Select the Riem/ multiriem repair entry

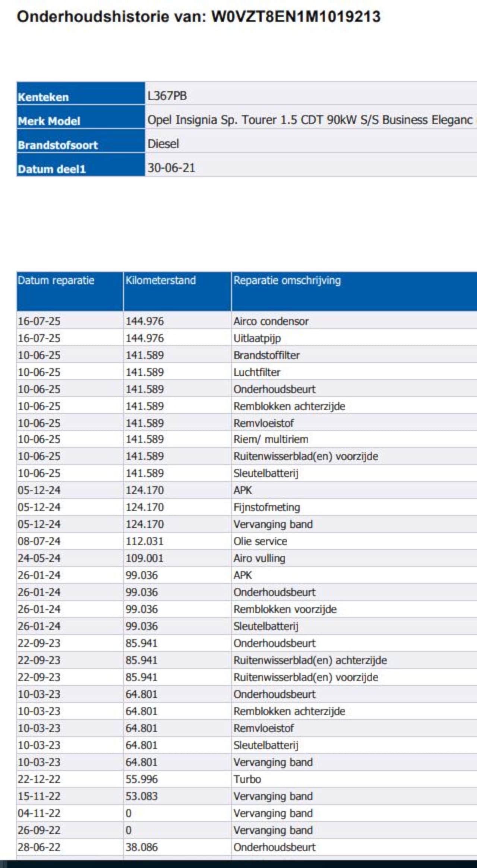[271, 439]
